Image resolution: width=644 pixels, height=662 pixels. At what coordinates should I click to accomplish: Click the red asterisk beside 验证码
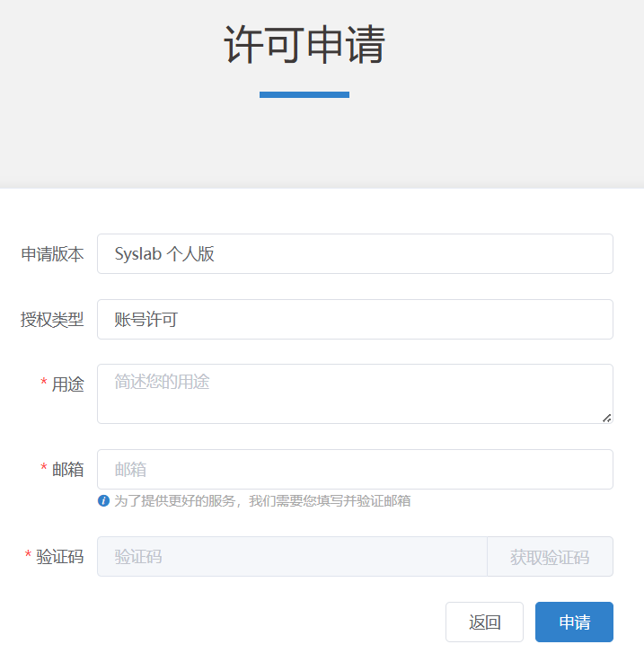tap(28, 556)
